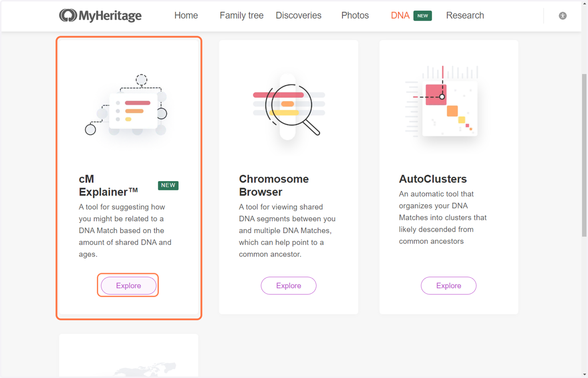Click the cM Explainer™ heading
This screenshot has height=378, width=588.
(x=108, y=185)
